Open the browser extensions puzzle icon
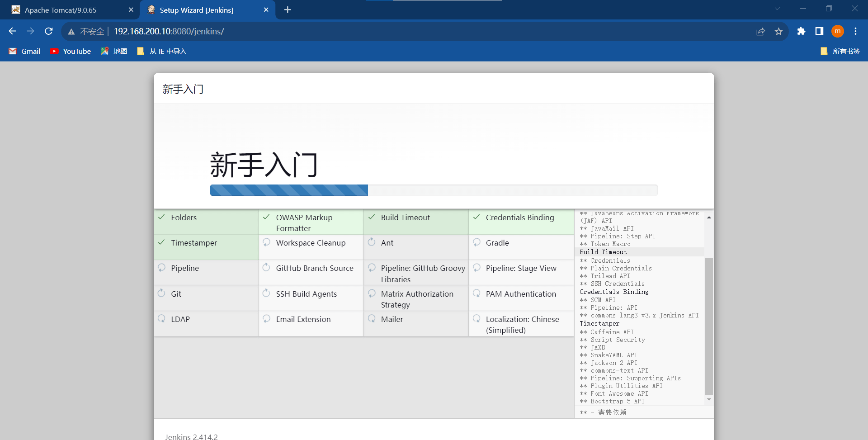868x440 pixels. point(801,31)
